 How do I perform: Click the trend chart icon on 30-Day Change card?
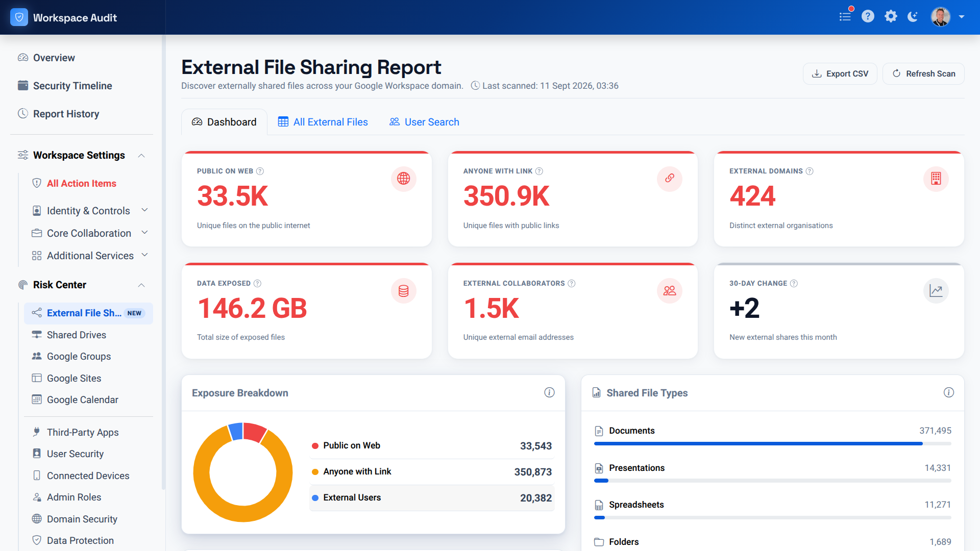point(936,291)
